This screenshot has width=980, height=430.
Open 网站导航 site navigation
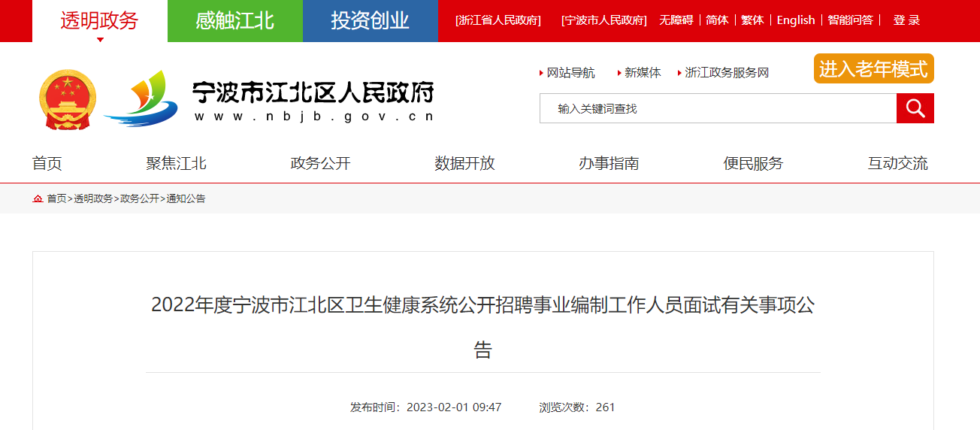click(x=571, y=73)
